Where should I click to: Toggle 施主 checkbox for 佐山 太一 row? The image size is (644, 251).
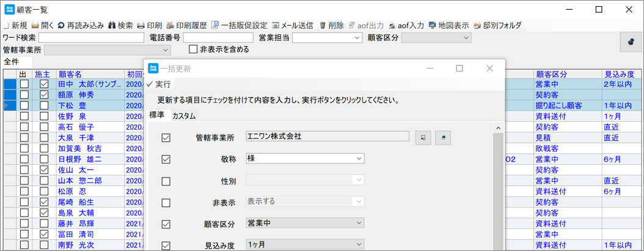point(44,170)
